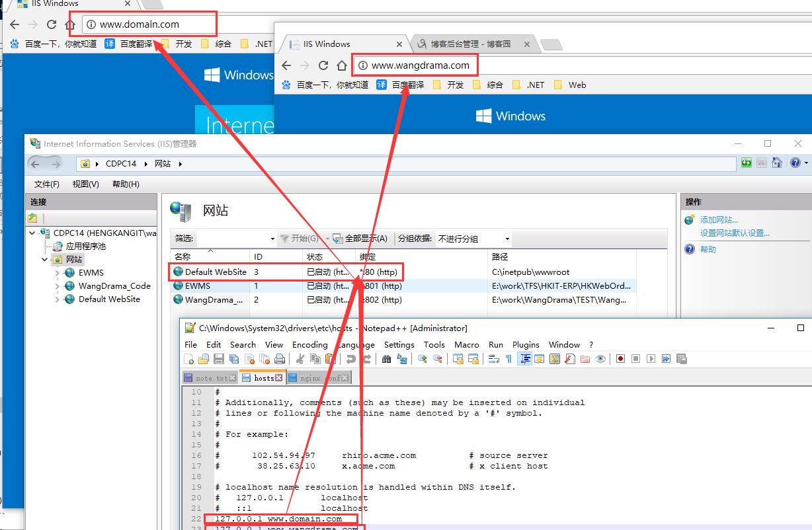Expand EWMS site in connections tree
The width and height of the screenshot is (812, 530).
(x=58, y=272)
